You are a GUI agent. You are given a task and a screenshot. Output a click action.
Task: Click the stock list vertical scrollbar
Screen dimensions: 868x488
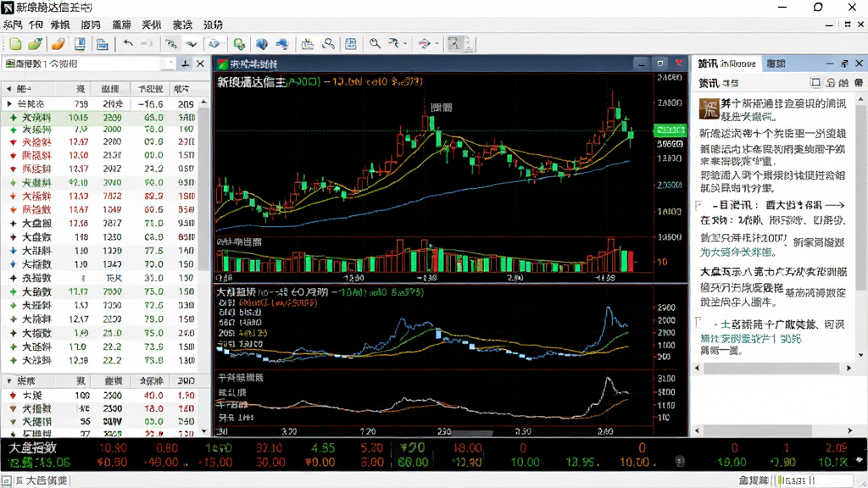click(203, 188)
